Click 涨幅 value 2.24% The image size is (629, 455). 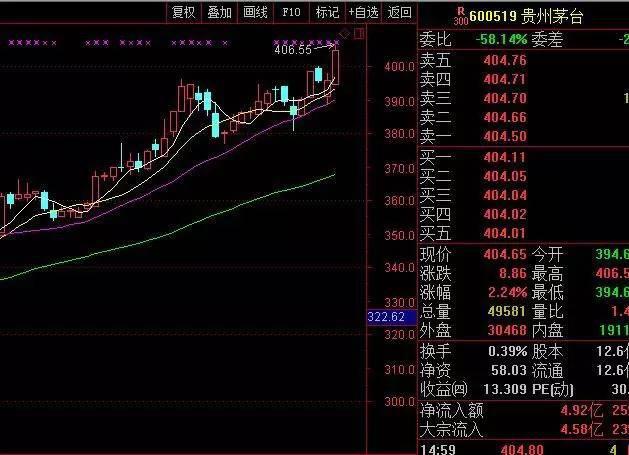pos(507,292)
